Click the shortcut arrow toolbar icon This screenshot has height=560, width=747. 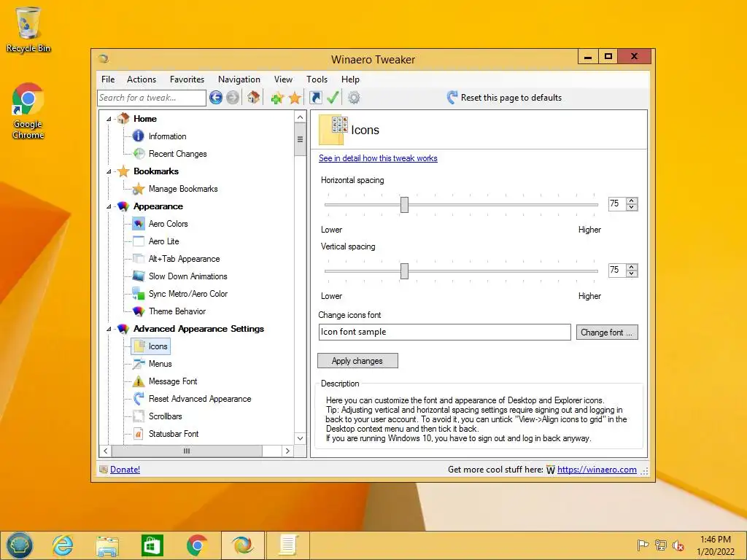(315, 98)
